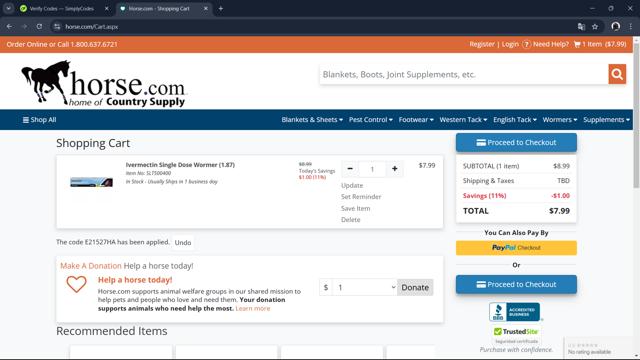
Task: Click the BBB Accredited Business badge
Action: tap(515, 312)
